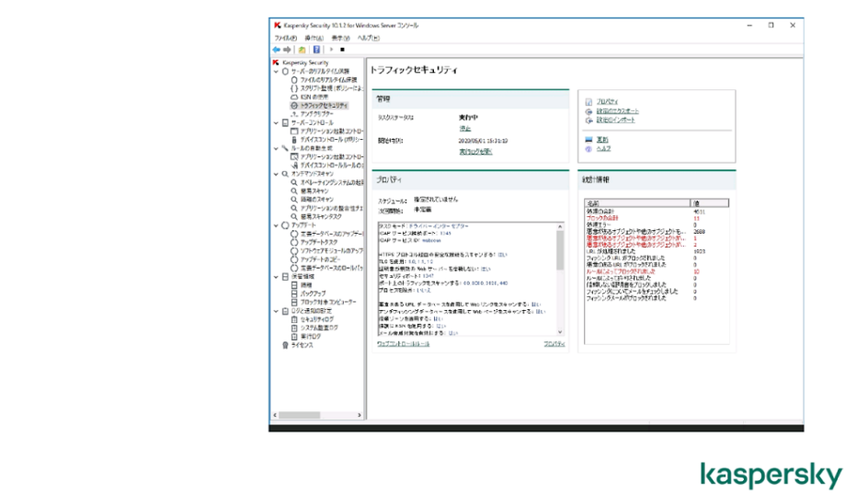
Task: Click the 更新 refresh link
Action: coord(602,140)
